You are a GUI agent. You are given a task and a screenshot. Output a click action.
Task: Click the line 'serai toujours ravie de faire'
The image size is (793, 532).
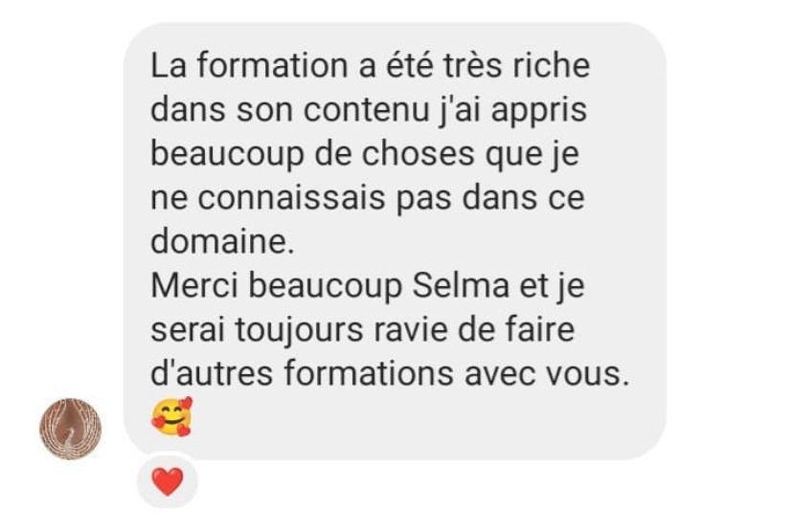click(363, 330)
